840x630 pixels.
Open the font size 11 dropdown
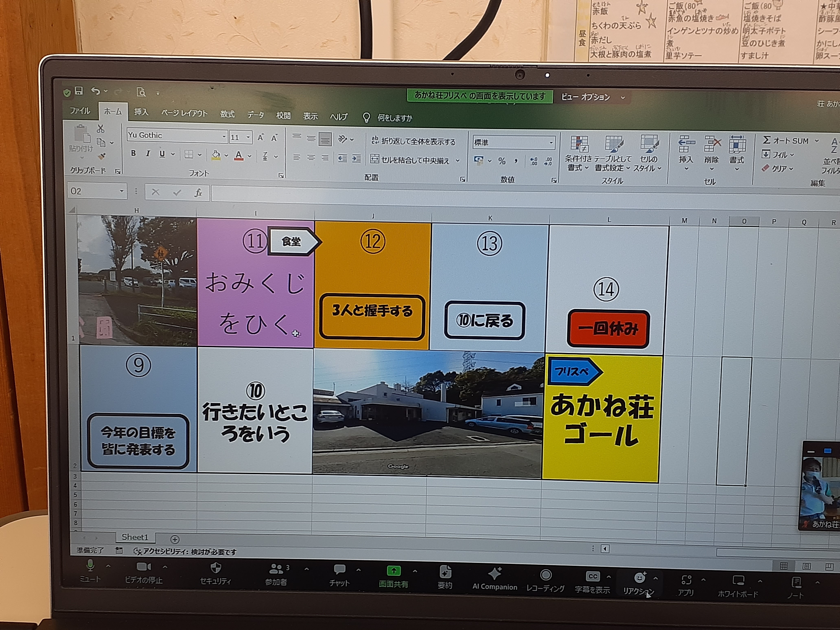[x=248, y=137]
